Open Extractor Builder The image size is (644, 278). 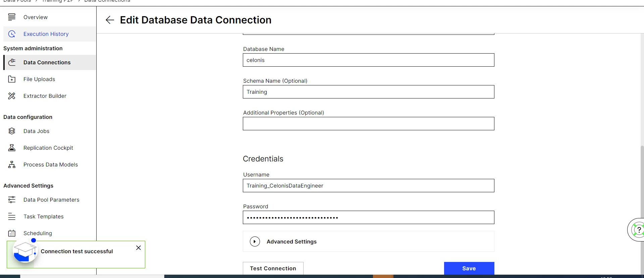[x=45, y=96]
